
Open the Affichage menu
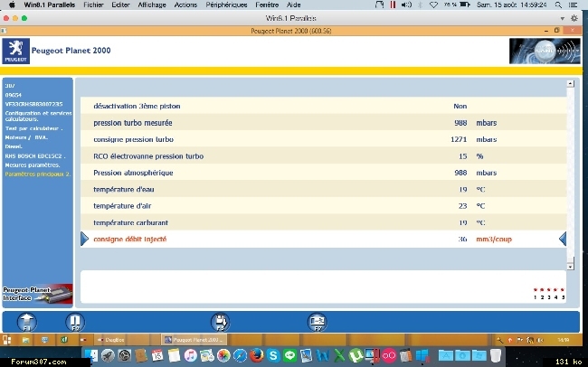152,5
